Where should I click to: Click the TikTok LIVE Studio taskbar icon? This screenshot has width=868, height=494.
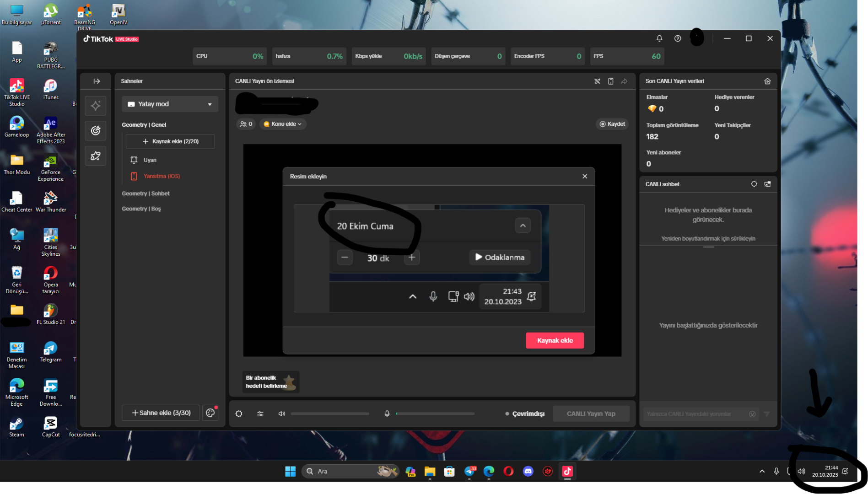click(x=567, y=471)
